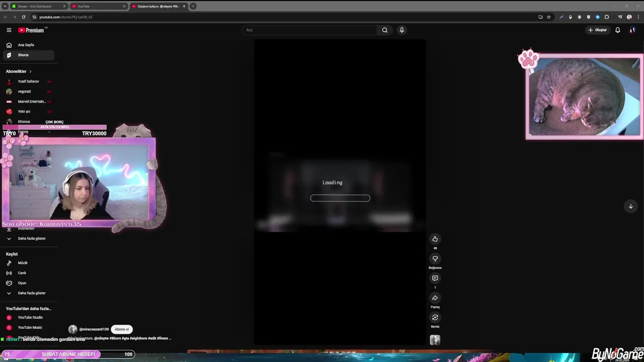Open the Chrome three-dot menu
Image resolution: width=644 pixels, height=362 pixels.
[637, 17]
